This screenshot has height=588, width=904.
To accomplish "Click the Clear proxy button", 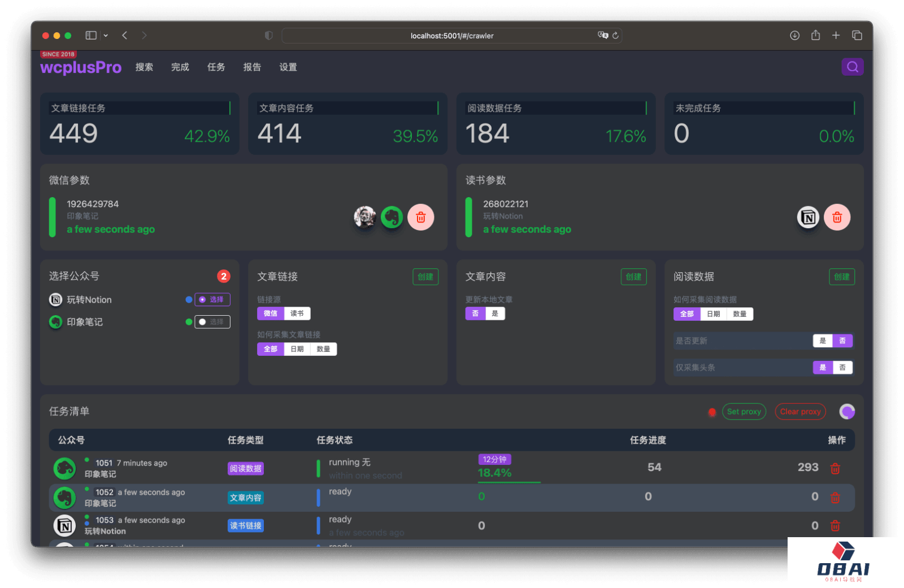I will pyautogui.click(x=801, y=412).
